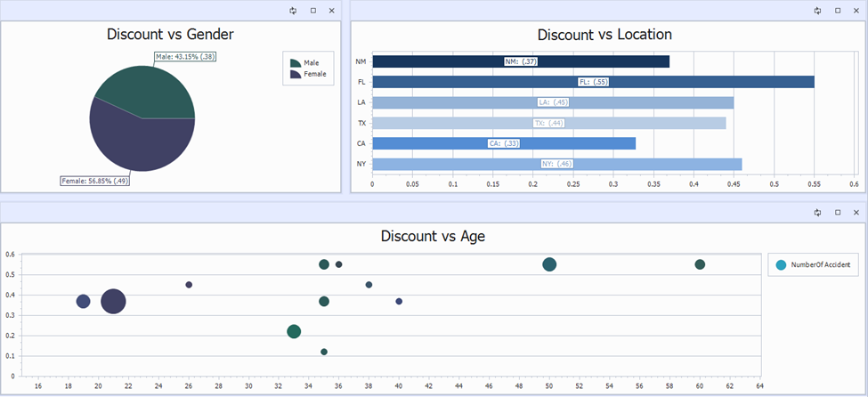Select the LA bar in location chart
This screenshot has height=397, width=868.
tap(553, 102)
